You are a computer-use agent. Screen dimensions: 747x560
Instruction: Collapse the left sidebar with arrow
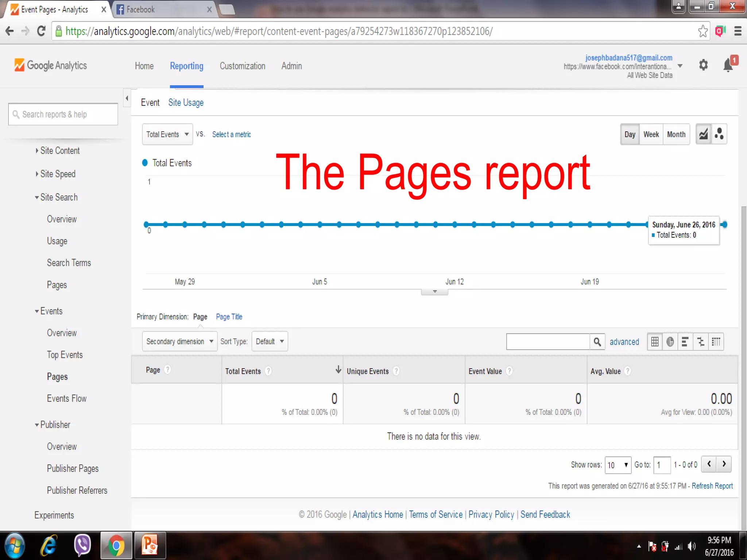click(127, 98)
